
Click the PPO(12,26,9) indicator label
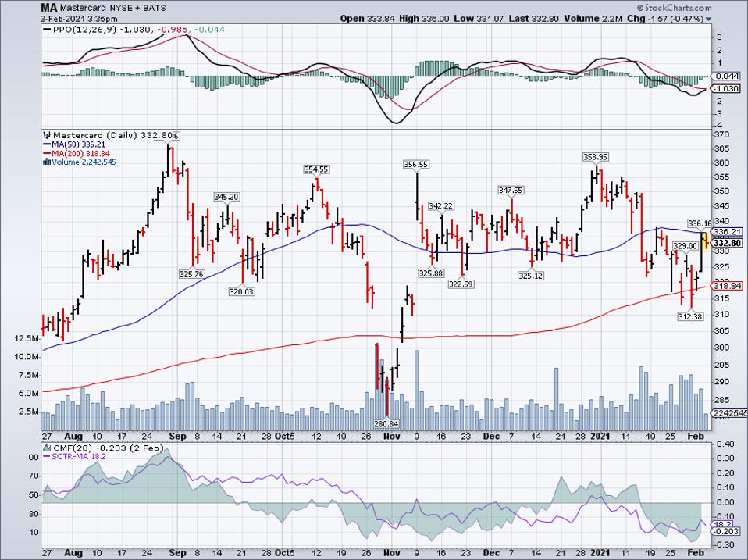click(x=84, y=30)
